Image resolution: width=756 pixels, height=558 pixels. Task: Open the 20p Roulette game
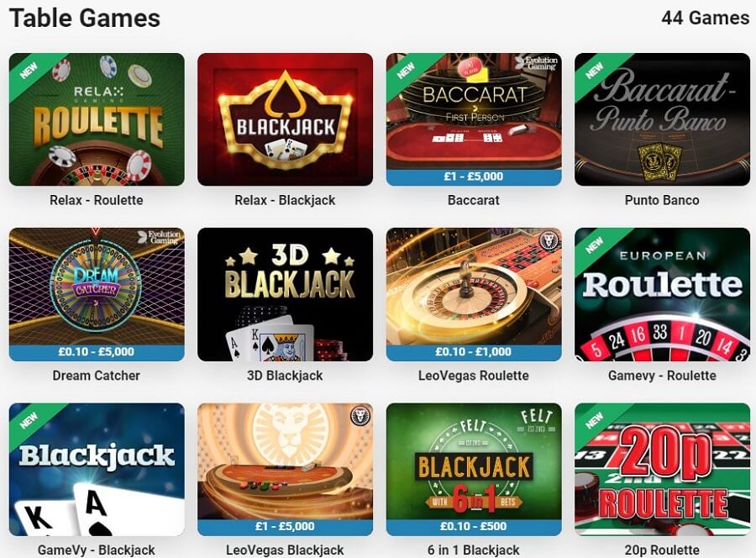click(x=663, y=469)
